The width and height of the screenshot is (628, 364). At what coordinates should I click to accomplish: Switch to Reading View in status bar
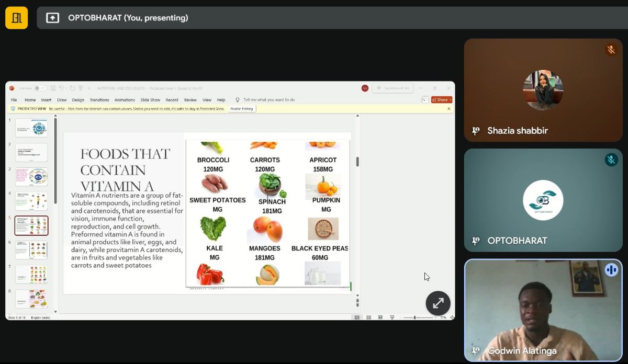380,317
